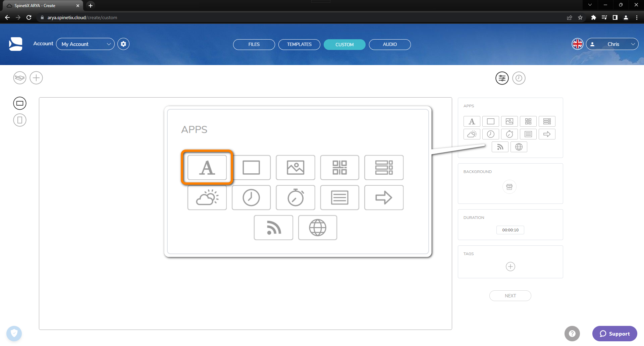Choose the Image app icon
644x346 pixels.
coord(509,121)
